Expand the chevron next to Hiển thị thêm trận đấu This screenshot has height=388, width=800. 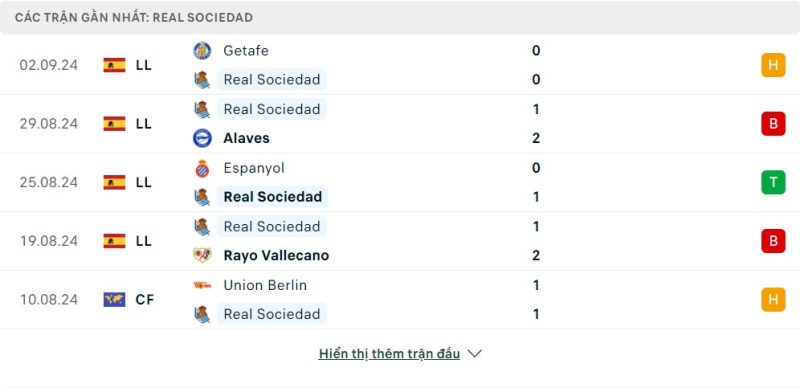[474, 353]
